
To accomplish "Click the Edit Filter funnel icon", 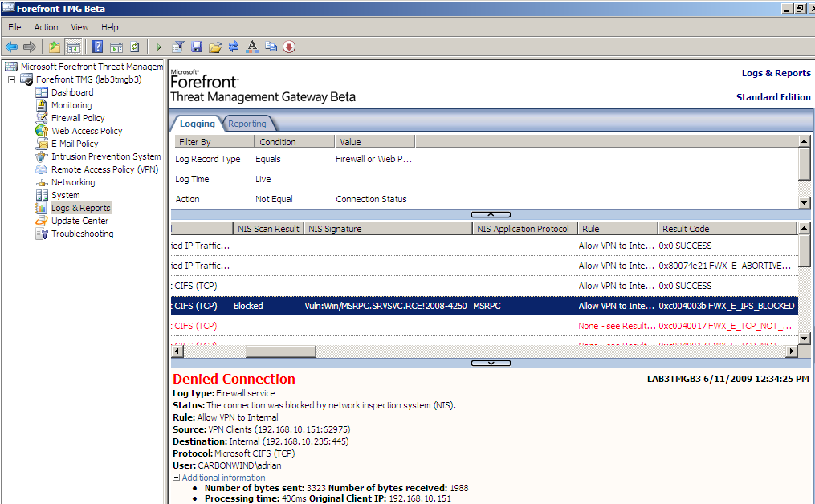I will pos(179,47).
